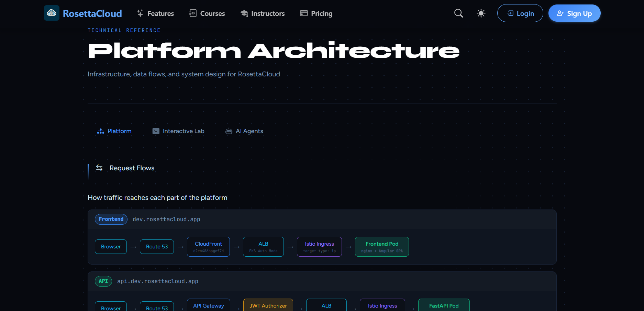Switch to the Interactive Lab tab
This screenshot has width=644, height=311.
178,131
